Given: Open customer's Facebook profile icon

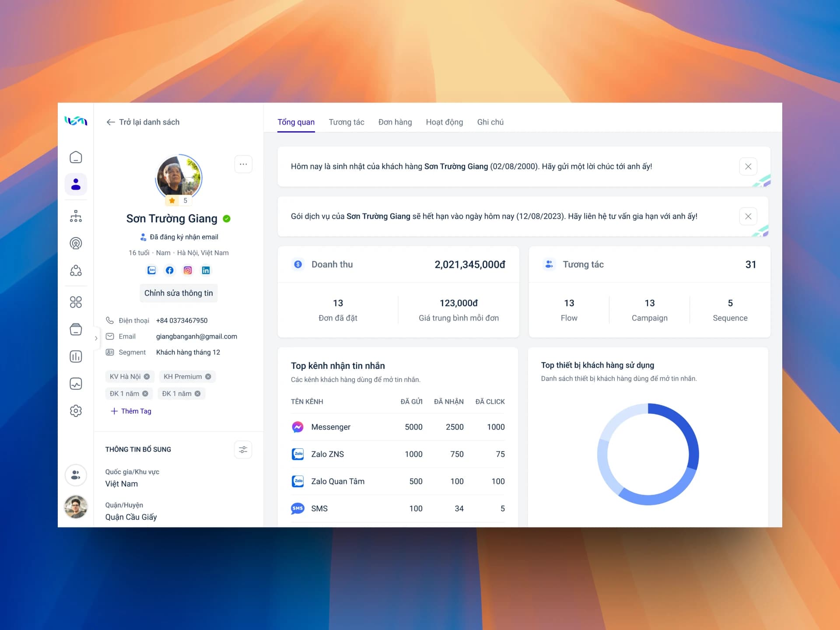Looking at the screenshot, I should tap(170, 270).
